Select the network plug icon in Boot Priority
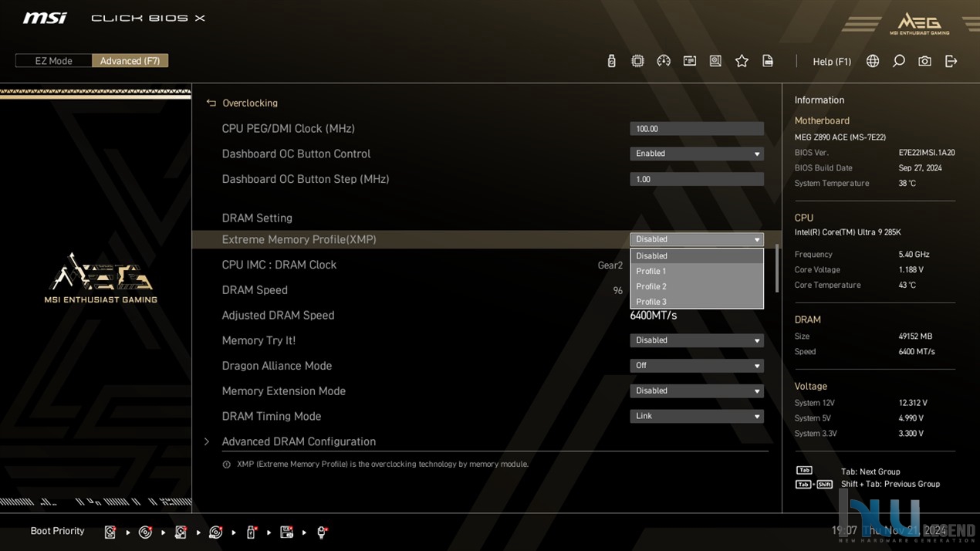This screenshot has height=551, width=980. click(x=323, y=532)
